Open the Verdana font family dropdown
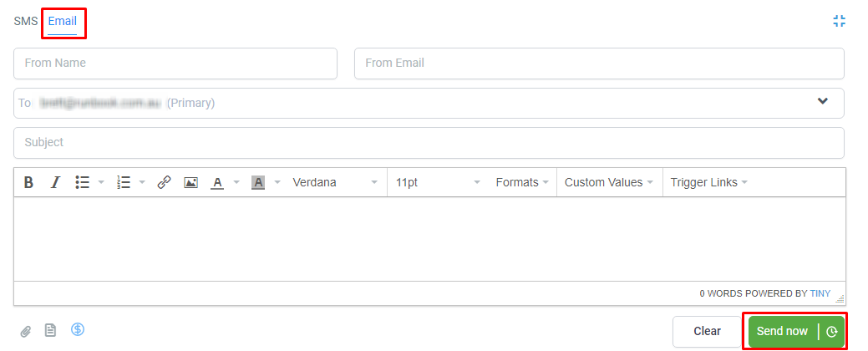The image size is (868, 351). [x=336, y=182]
